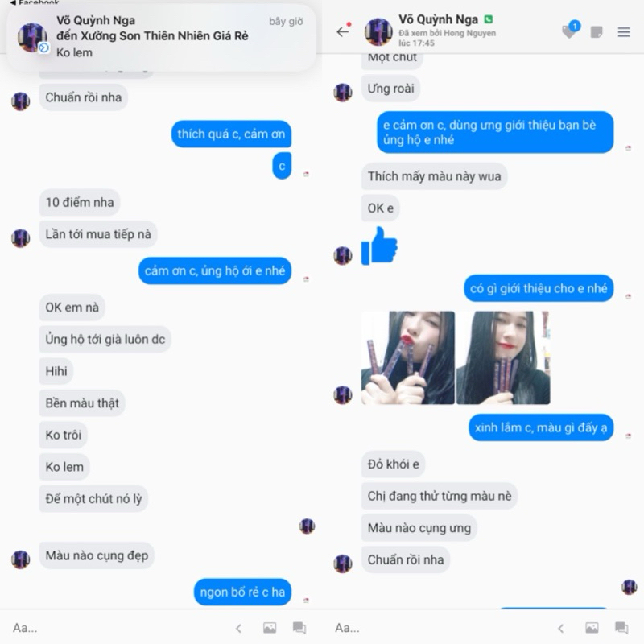Tap the image attach icon in right chat
This screenshot has width=644, height=644.
(592, 628)
